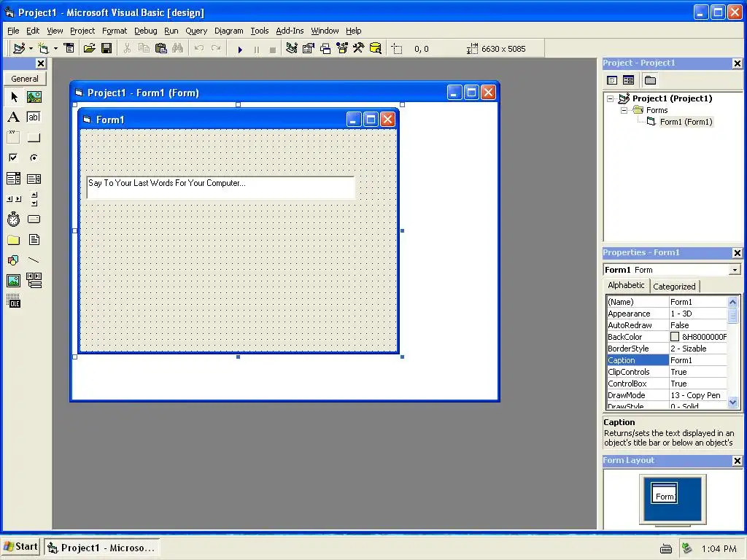Image resolution: width=747 pixels, height=560 pixels.
Task: Select the Caption property row
Action: (x=667, y=360)
